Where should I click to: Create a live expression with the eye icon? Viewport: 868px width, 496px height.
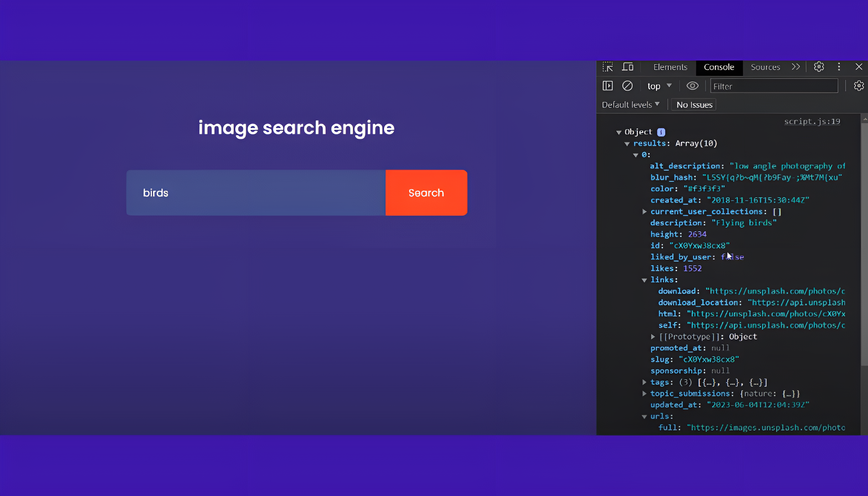692,86
